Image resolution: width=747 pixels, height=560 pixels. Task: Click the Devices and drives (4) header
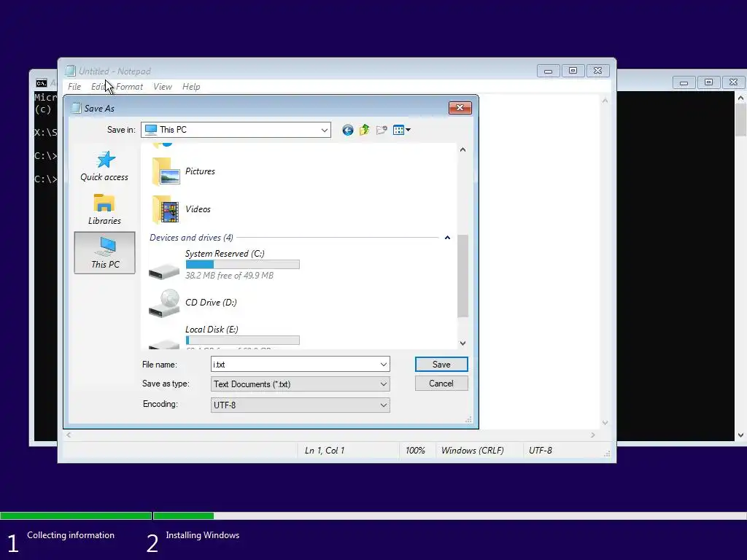click(x=191, y=238)
